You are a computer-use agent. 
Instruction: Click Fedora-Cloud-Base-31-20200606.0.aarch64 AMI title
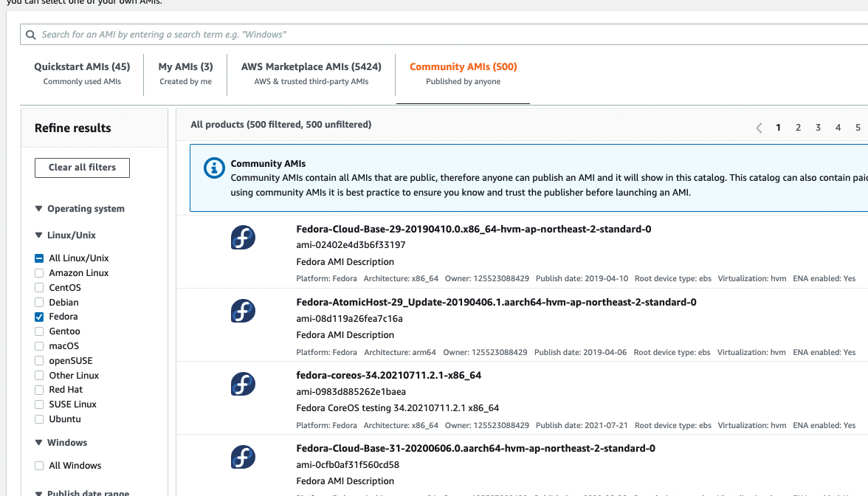click(475, 449)
